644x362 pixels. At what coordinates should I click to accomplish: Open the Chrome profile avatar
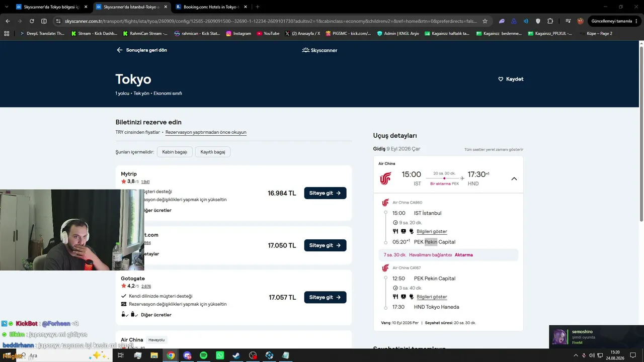(x=580, y=21)
